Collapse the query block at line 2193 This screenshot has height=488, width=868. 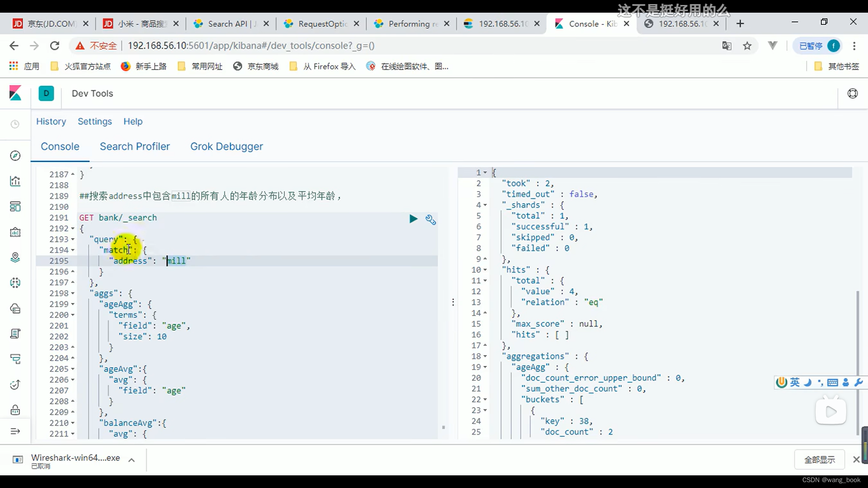point(73,239)
